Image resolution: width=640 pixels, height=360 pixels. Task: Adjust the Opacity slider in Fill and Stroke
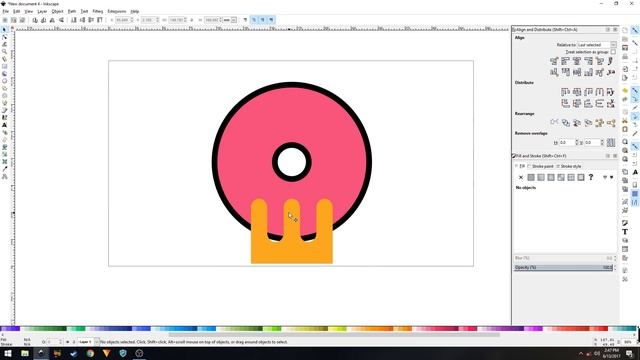[x=564, y=267]
